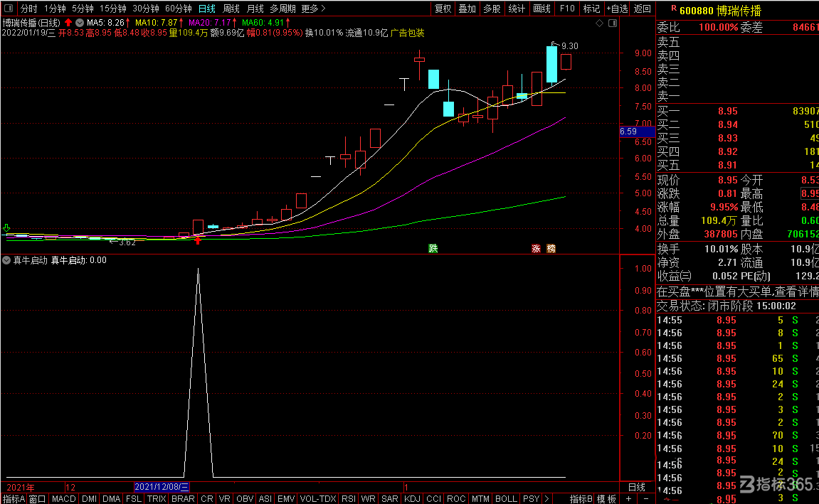
Task: Click the R margin-trading icon by 600880
Action: point(674,9)
